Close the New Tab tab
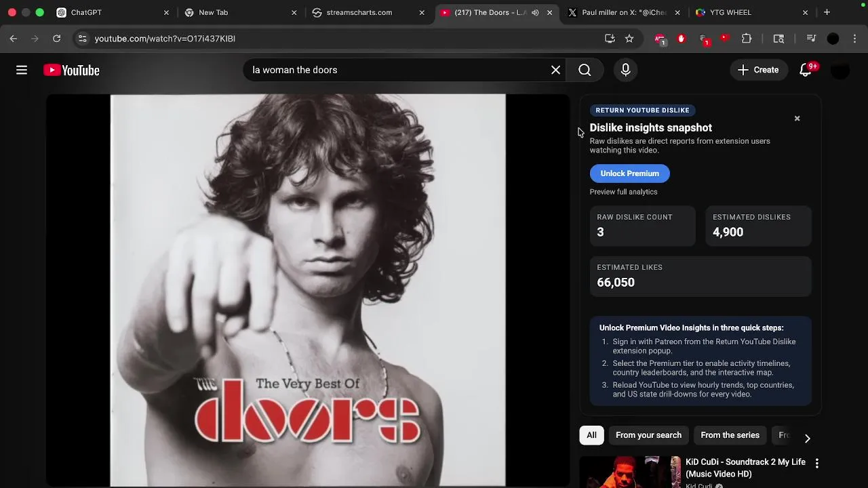868x488 pixels. [294, 12]
